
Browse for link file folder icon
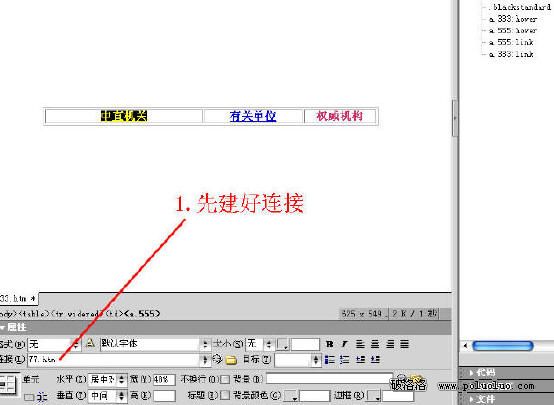click(231, 360)
